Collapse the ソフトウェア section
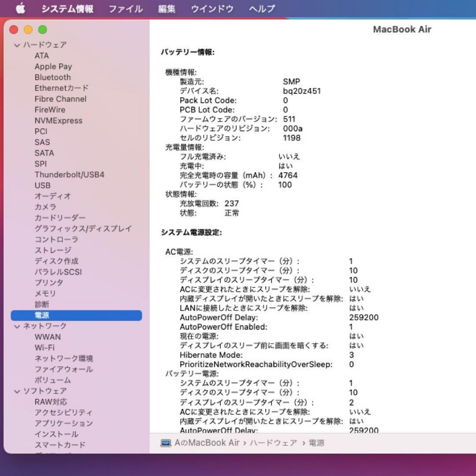 coord(16,390)
